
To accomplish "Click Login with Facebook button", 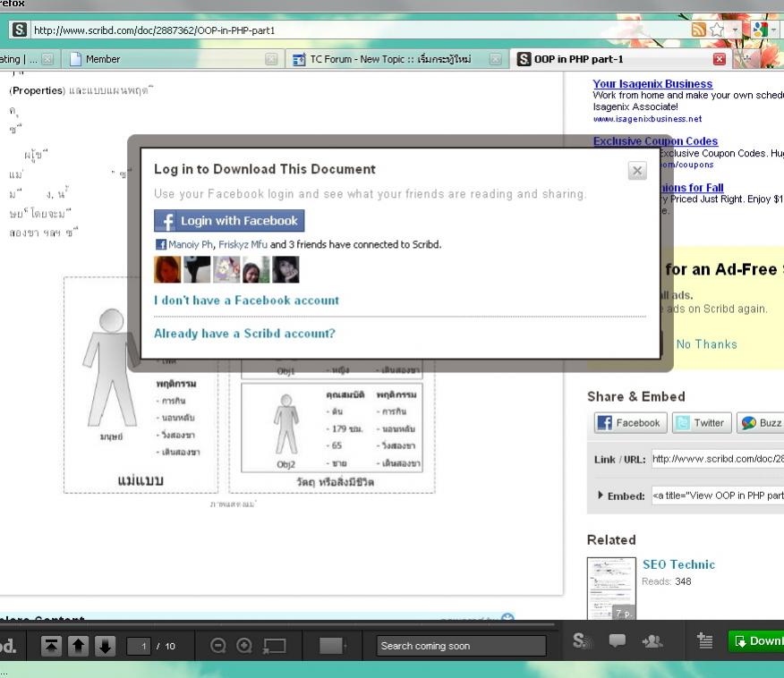I will tap(229, 220).
